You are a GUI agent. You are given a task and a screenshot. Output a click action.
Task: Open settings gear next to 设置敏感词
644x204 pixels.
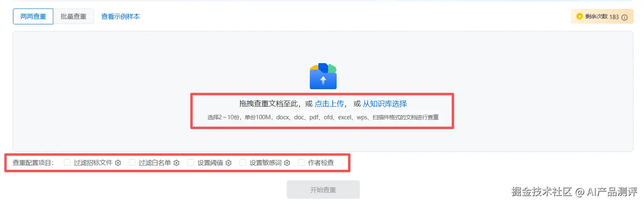pyautogui.click(x=287, y=163)
